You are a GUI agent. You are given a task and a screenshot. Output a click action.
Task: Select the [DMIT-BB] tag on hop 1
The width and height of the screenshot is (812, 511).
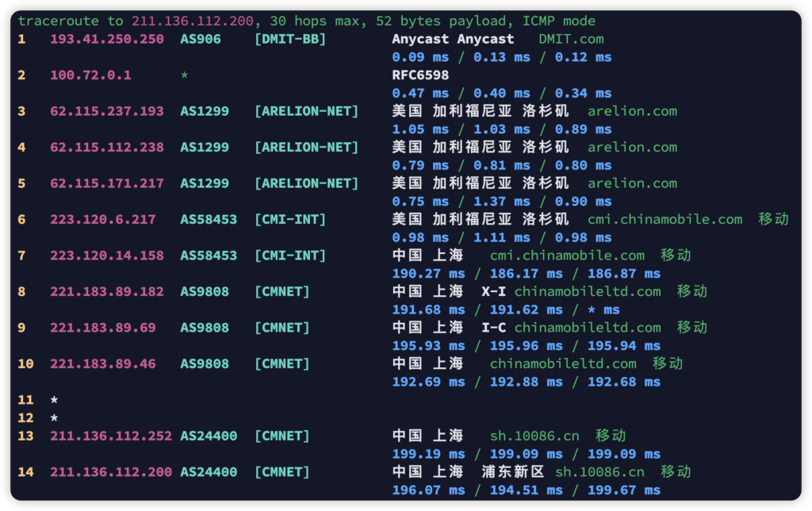(x=290, y=39)
